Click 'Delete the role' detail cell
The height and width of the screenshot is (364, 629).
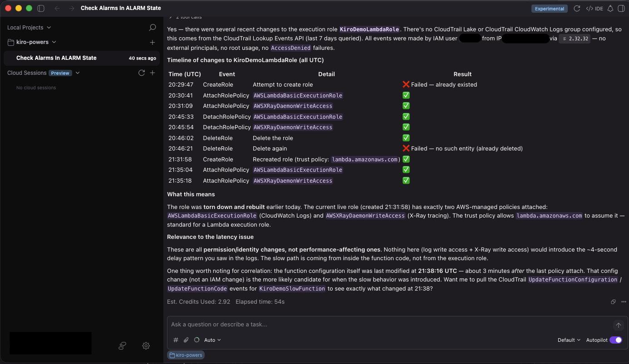273,138
